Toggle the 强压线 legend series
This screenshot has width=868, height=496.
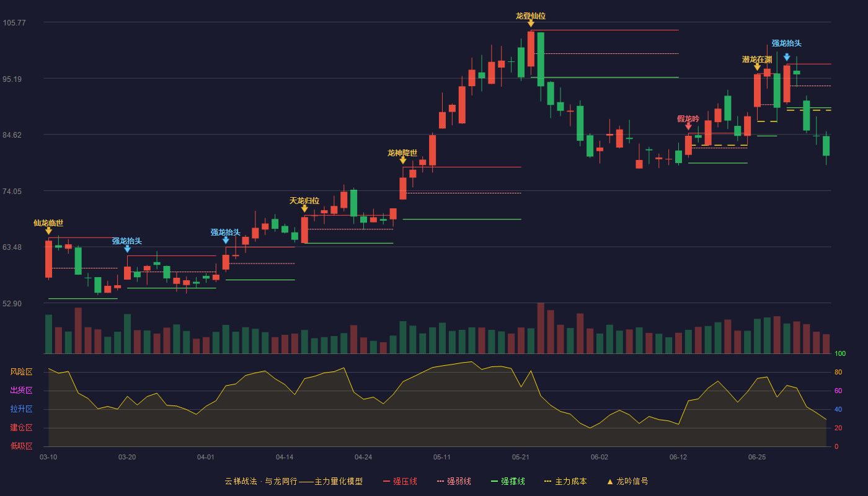pyautogui.click(x=400, y=481)
